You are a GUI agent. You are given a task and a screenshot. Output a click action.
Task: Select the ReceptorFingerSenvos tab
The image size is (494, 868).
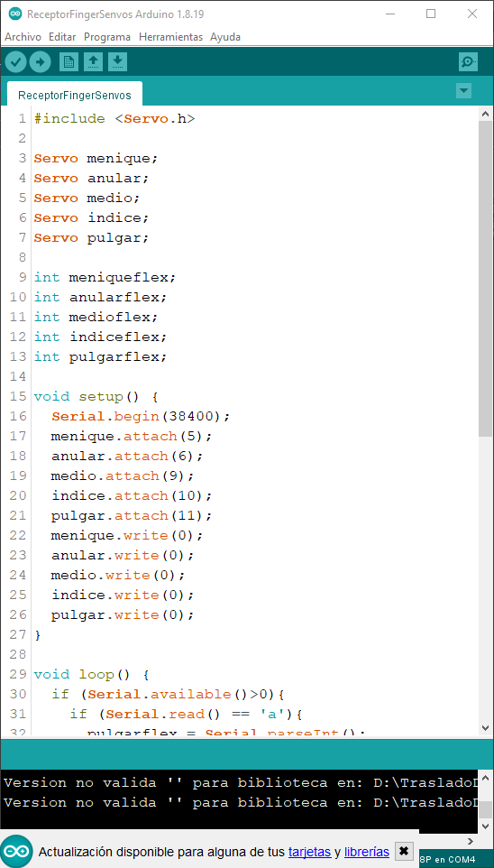pyautogui.click(x=75, y=95)
